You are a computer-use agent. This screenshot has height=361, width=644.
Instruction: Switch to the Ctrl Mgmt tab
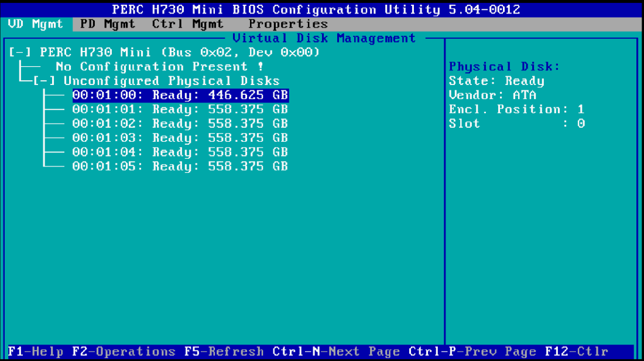click(187, 24)
